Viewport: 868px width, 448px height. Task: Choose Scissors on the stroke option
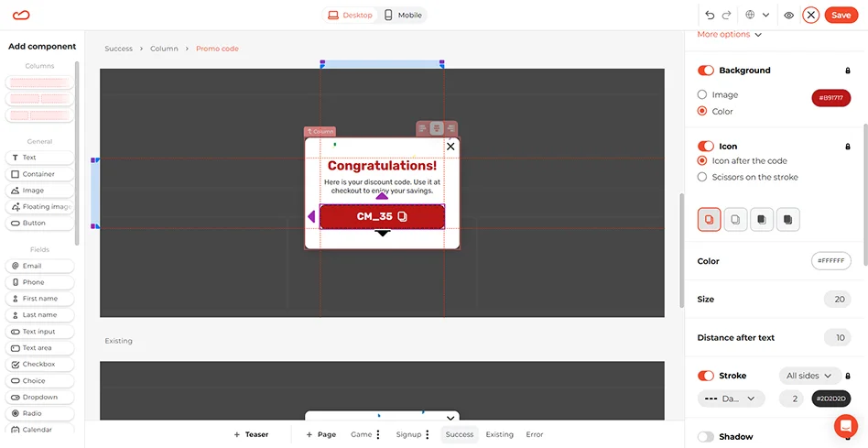click(702, 177)
